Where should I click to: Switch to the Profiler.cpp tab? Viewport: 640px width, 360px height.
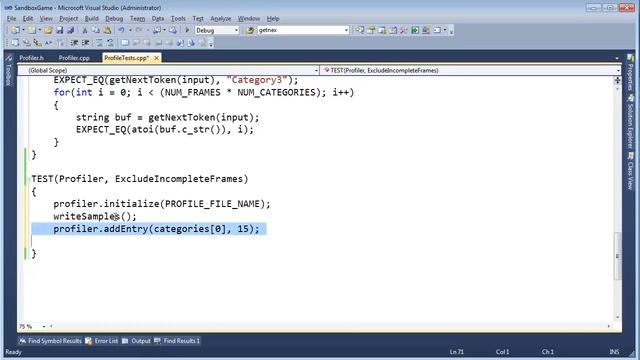(x=74, y=58)
